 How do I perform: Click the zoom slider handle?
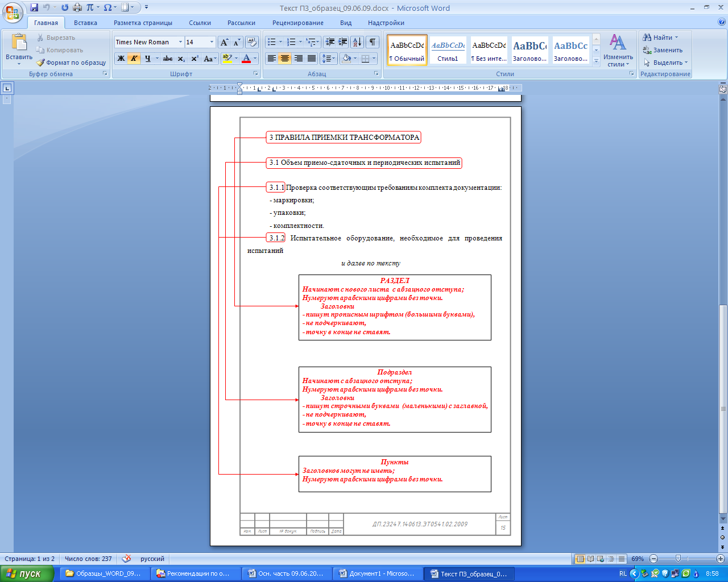pos(677,559)
